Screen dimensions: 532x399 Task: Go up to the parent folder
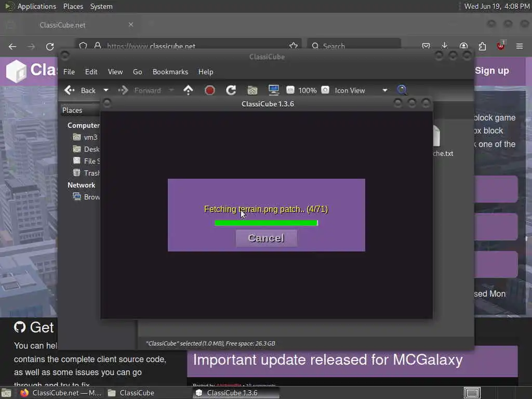pos(188,90)
